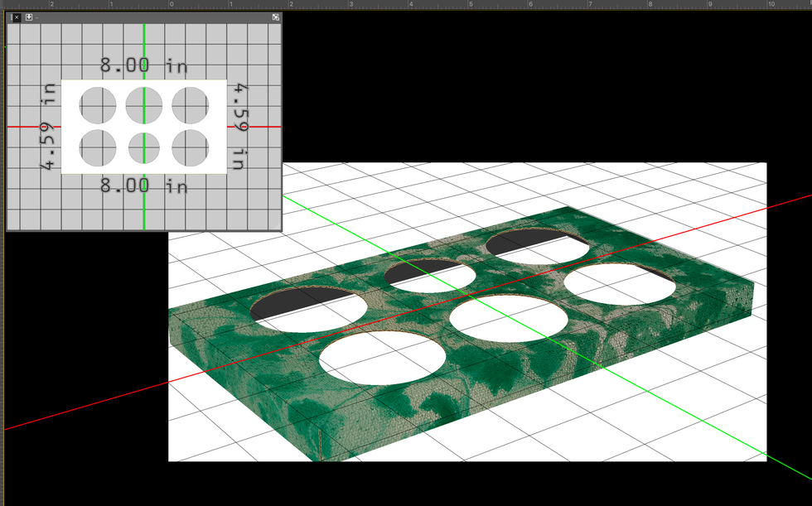Select the right-side "4.59 in" dimension label
Image resolution: width=812 pixels, height=506 pixels.
[241, 127]
